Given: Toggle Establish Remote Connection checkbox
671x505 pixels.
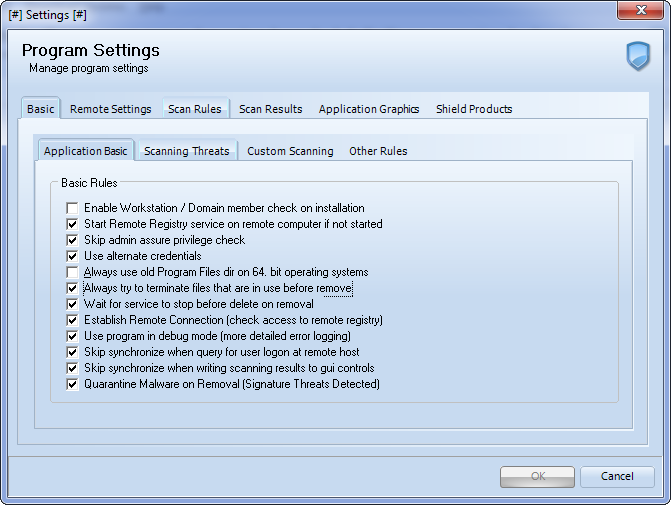Looking at the screenshot, I should coord(72,320).
